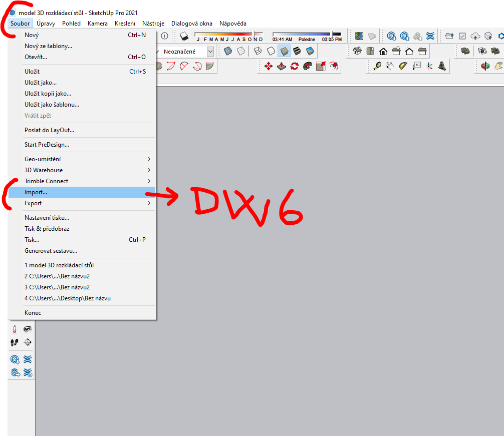The width and height of the screenshot is (504, 436).
Task: Click Trimble Connect open model icon
Action: (449, 36)
